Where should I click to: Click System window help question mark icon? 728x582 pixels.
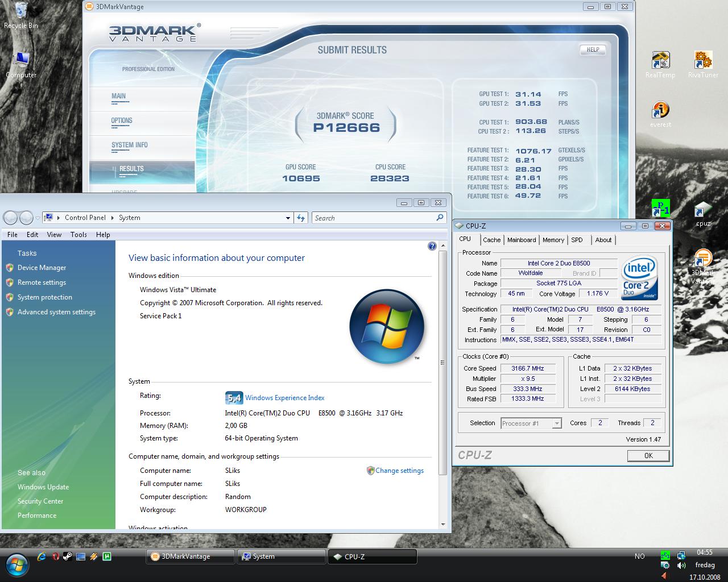click(x=432, y=246)
